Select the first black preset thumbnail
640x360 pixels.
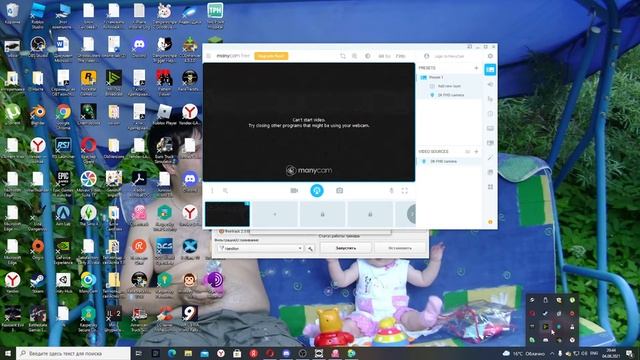pos(227,214)
